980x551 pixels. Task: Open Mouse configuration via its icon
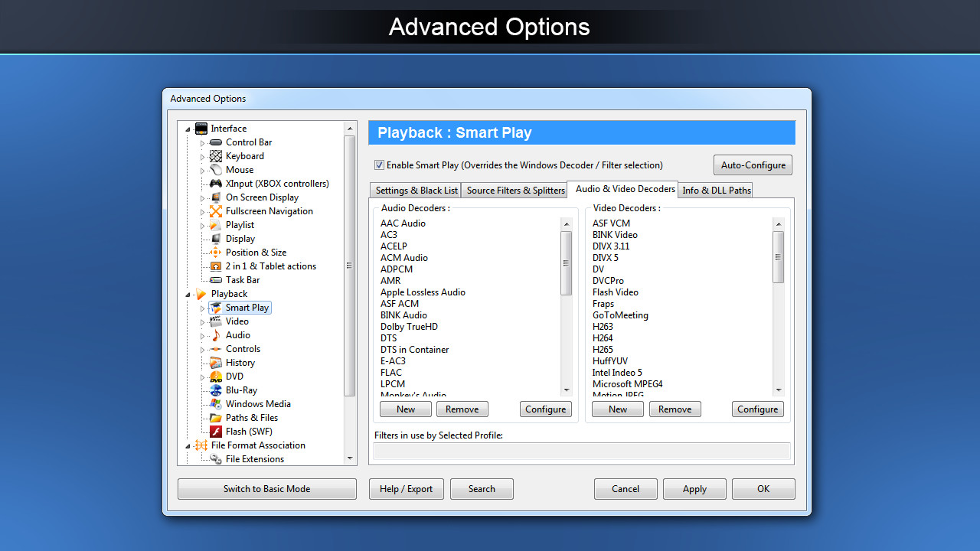[215, 169]
